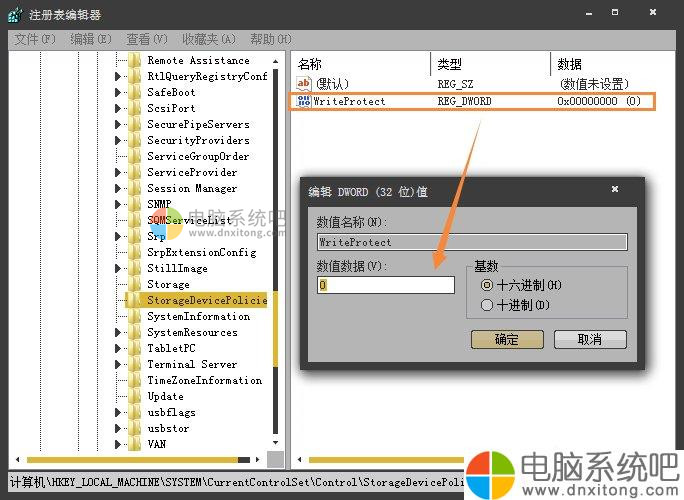Click the (默认) string value icon
The height and width of the screenshot is (500, 684).
coord(304,84)
